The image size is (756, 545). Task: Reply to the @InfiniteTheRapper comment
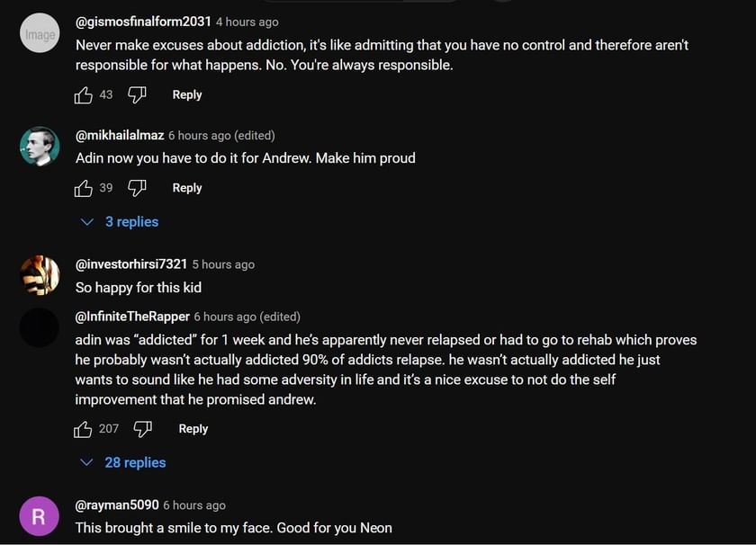point(193,429)
